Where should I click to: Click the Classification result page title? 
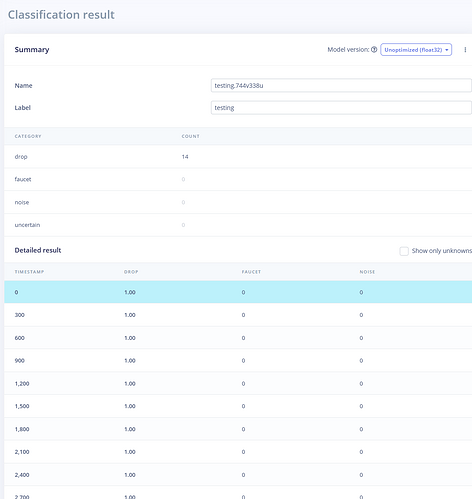[x=61, y=15]
